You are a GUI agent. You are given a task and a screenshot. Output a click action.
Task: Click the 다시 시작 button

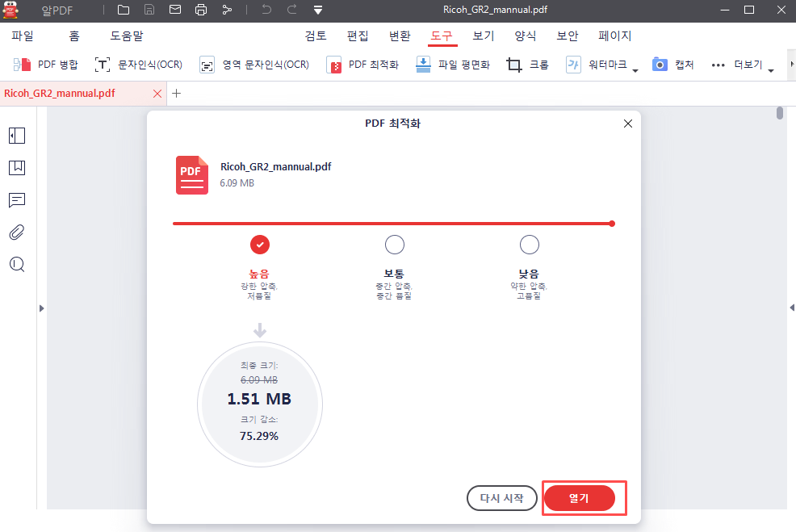[x=502, y=498]
